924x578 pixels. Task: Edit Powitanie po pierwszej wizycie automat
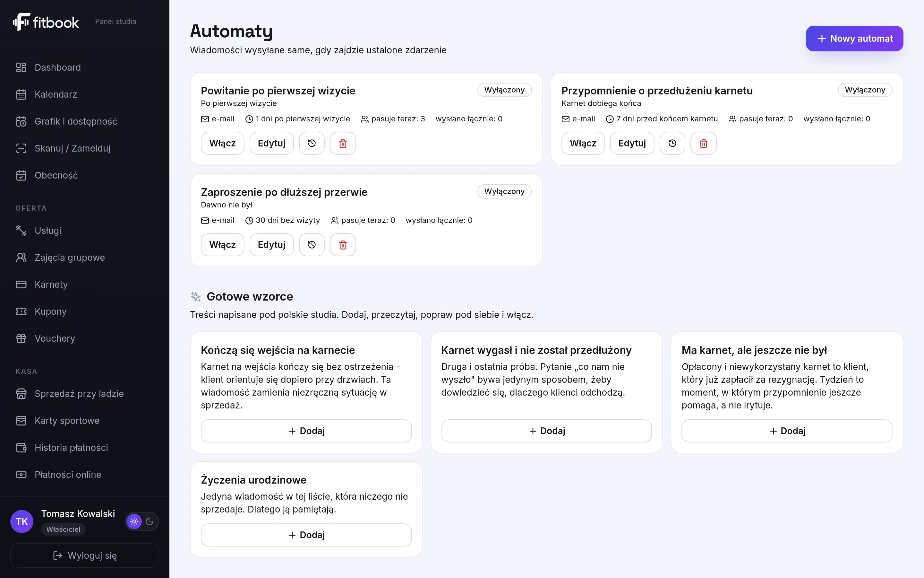[271, 143]
